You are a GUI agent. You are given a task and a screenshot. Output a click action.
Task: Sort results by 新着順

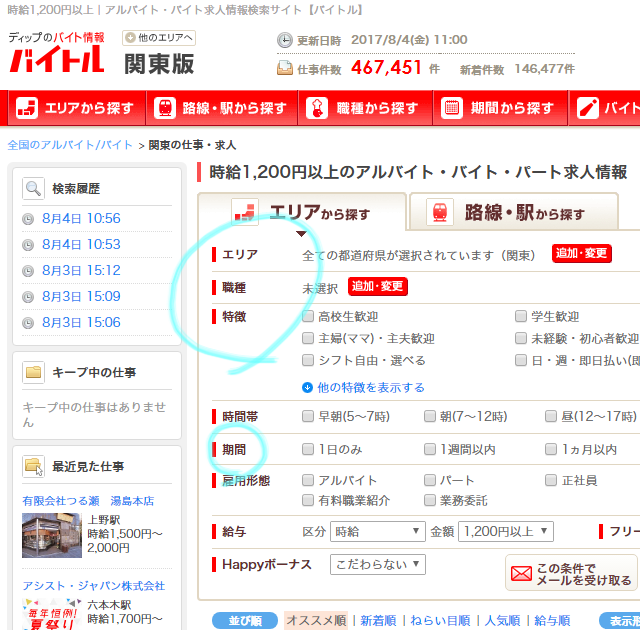pyautogui.click(x=378, y=621)
